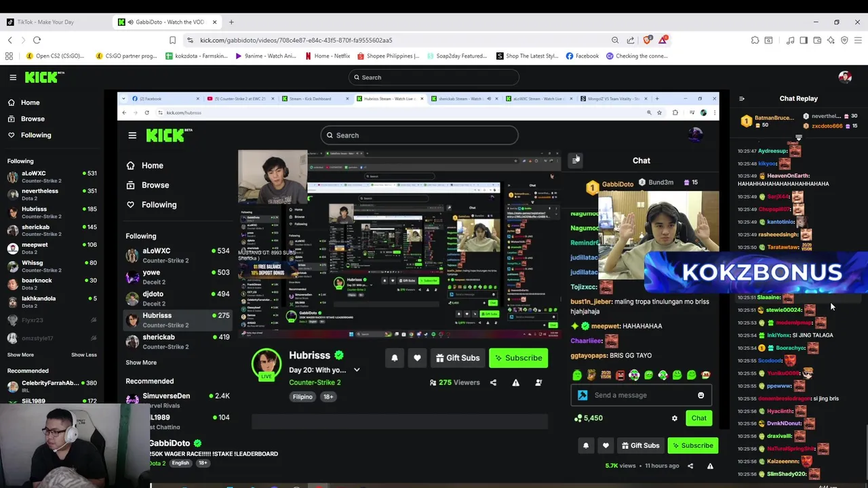This screenshot has height=488, width=868.
Task: Open Following in Kick sidebar
Action: (x=52, y=135)
